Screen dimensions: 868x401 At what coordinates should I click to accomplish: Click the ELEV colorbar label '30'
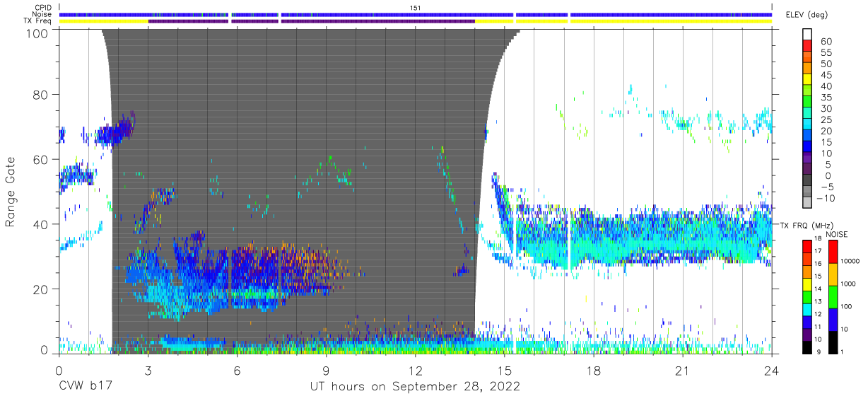pos(825,109)
